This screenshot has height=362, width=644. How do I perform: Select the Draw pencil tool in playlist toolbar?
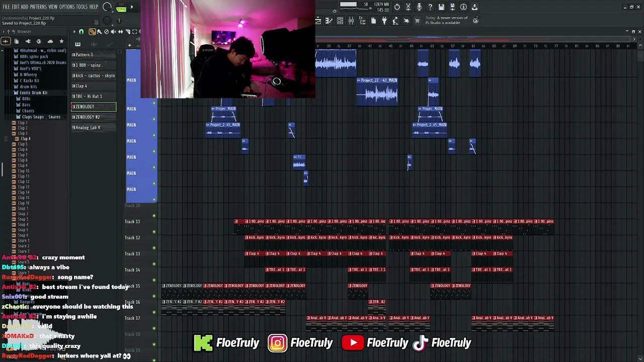[x=93, y=32]
